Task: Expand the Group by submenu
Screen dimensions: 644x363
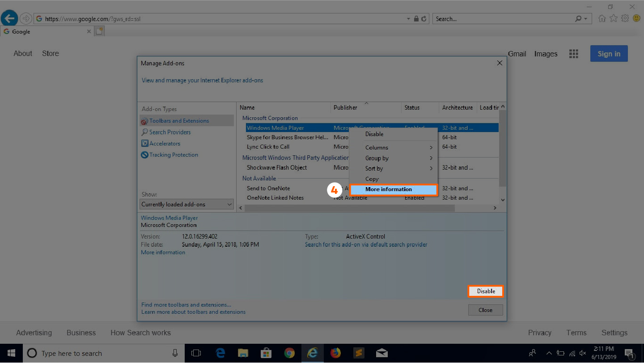Action: click(x=393, y=158)
